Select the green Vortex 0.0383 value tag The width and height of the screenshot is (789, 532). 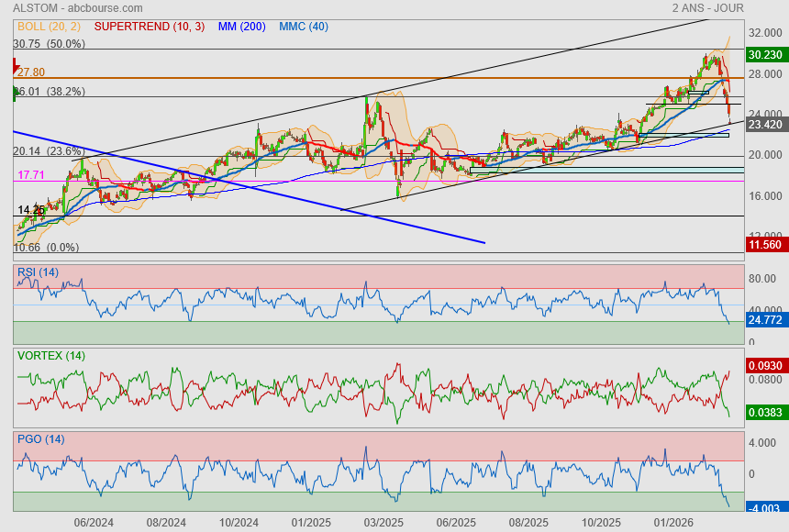coord(764,414)
